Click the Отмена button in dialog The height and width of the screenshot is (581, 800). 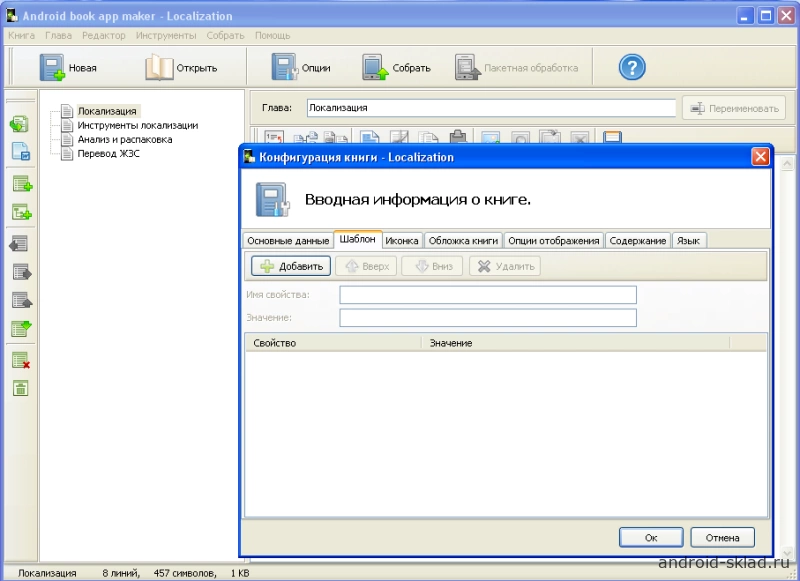point(722,538)
